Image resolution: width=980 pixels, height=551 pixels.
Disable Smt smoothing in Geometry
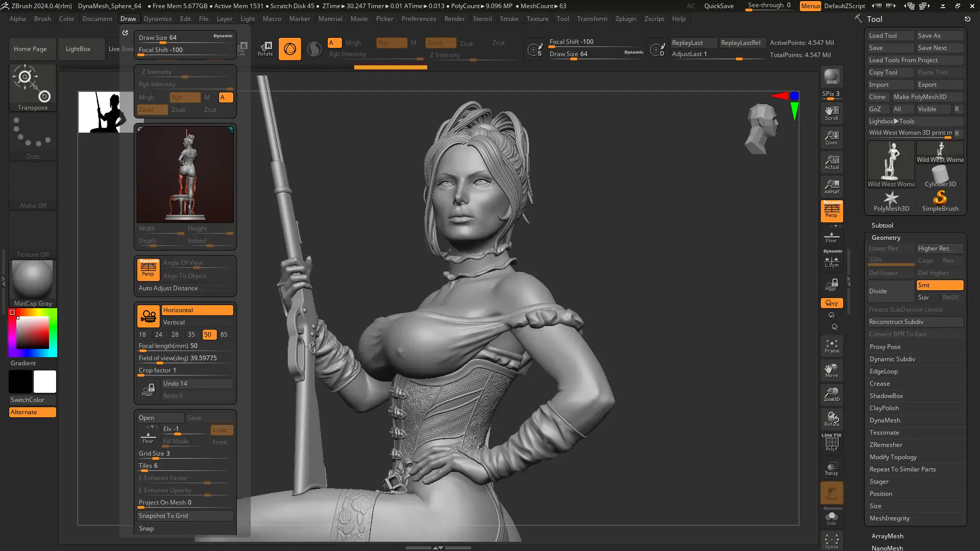[939, 285]
